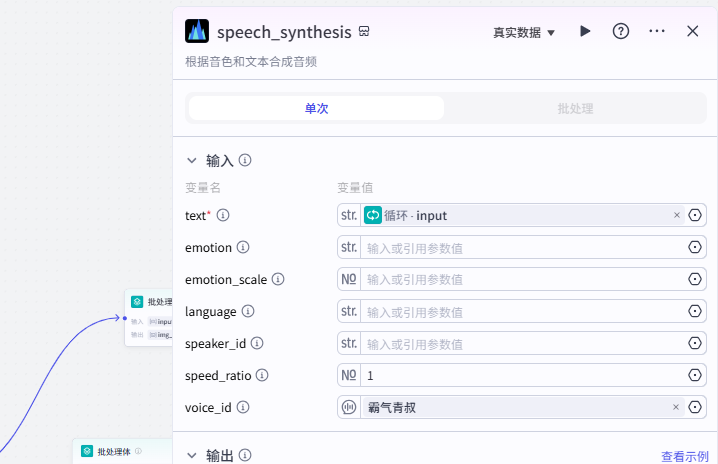Open variable reference selector for text
The image size is (718, 464).
[x=695, y=215]
